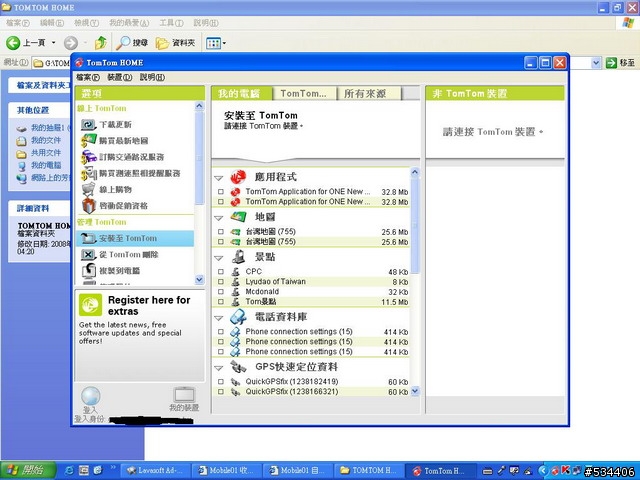
Task: Click content list scrollbar down arrow
Action: [x=415, y=391]
